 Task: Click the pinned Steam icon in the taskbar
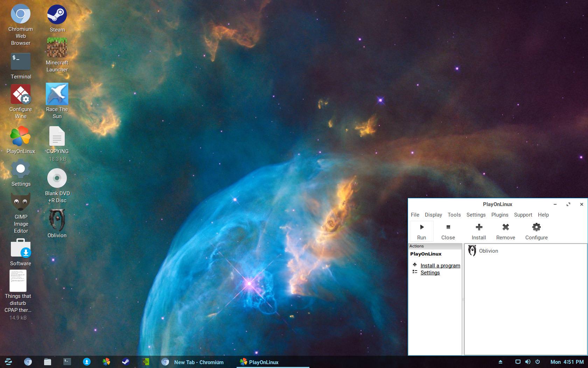click(x=126, y=362)
